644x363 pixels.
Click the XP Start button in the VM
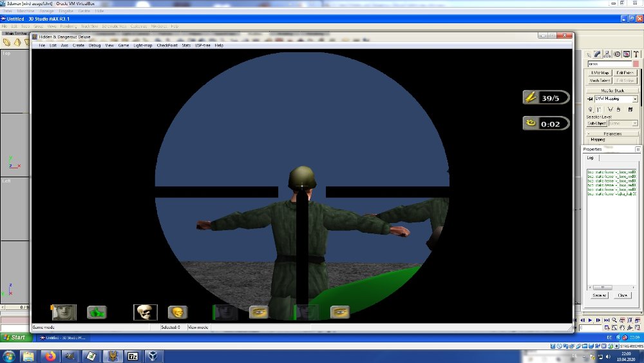point(14,337)
